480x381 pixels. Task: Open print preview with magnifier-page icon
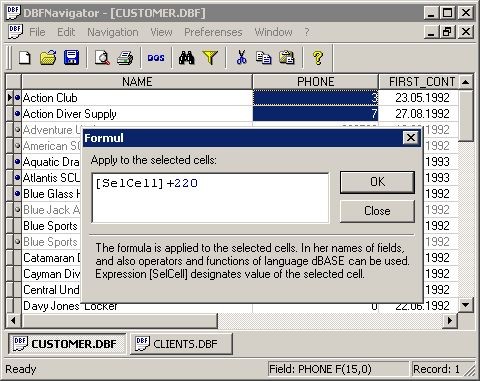102,58
